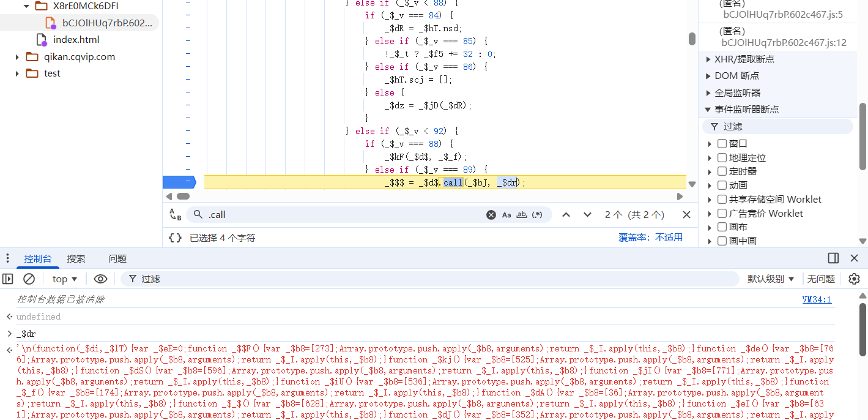The height and width of the screenshot is (420, 868).
Task: Show console sidebar panel icon
Action: [x=8, y=279]
